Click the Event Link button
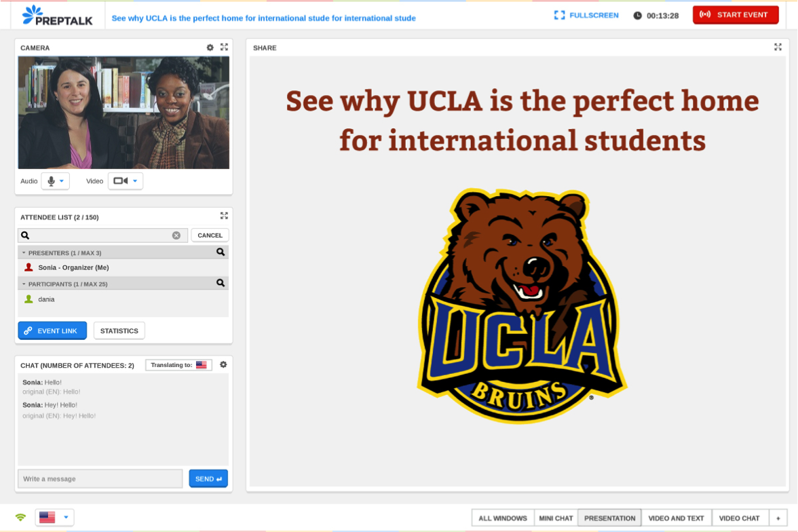This screenshot has height=532, width=798. click(52, 330)
